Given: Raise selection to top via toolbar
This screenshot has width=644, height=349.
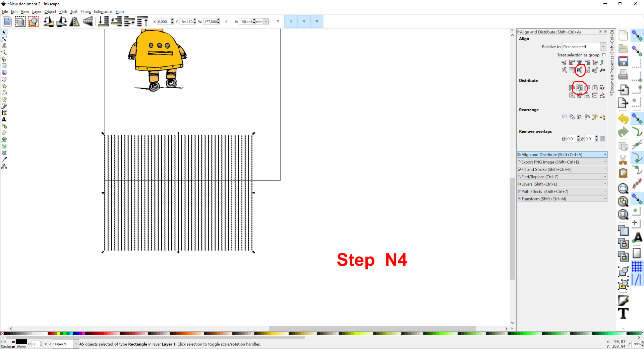Looking at the screenshot, I should click(142, 21).
